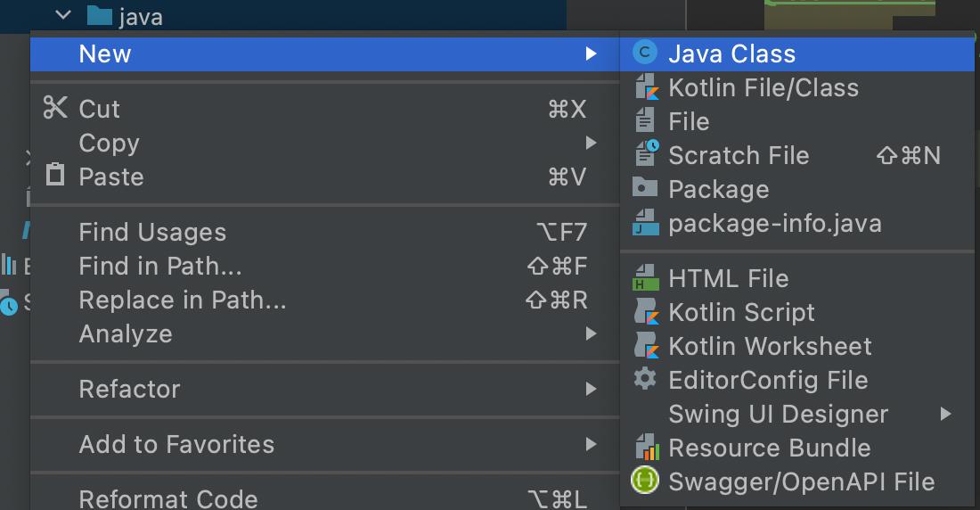Create a new Scratch File
The image size is (980, 510).
pos(796,155)
